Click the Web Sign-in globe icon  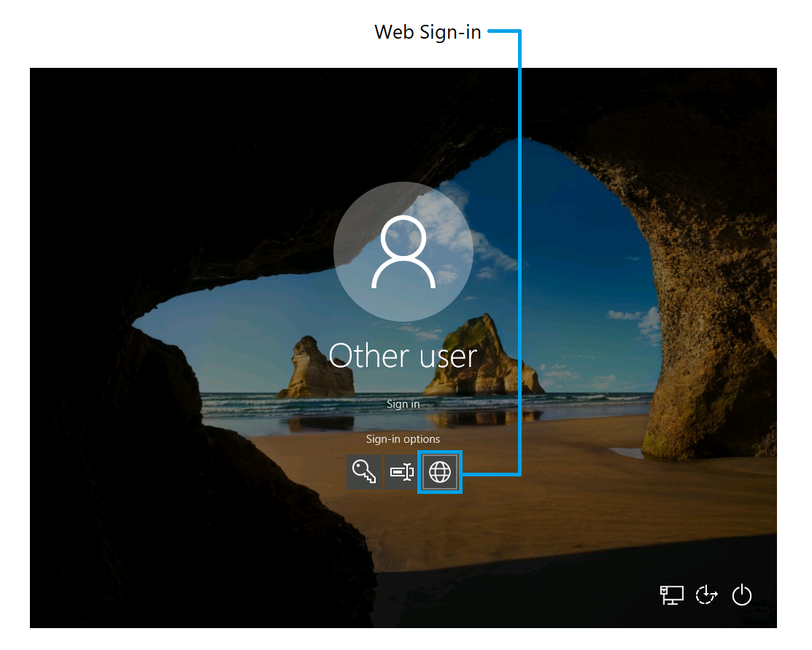pos(440,473)
